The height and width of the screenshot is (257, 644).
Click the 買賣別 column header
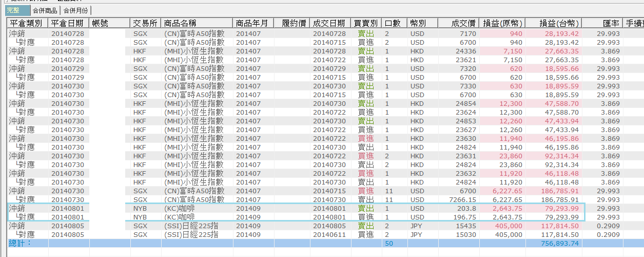pyautogui.click(x=366, y=23)
